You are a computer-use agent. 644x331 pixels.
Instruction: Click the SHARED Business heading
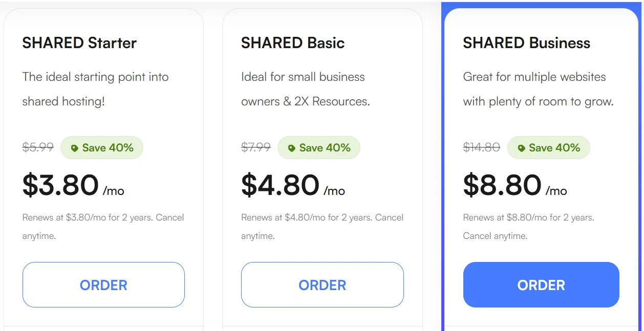[526, 43]
